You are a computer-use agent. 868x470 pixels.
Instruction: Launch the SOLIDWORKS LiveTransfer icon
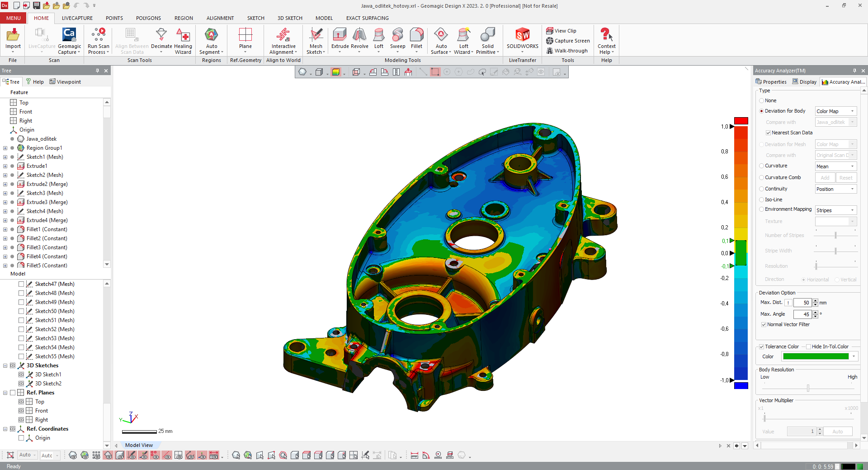(x=522, y=36)
